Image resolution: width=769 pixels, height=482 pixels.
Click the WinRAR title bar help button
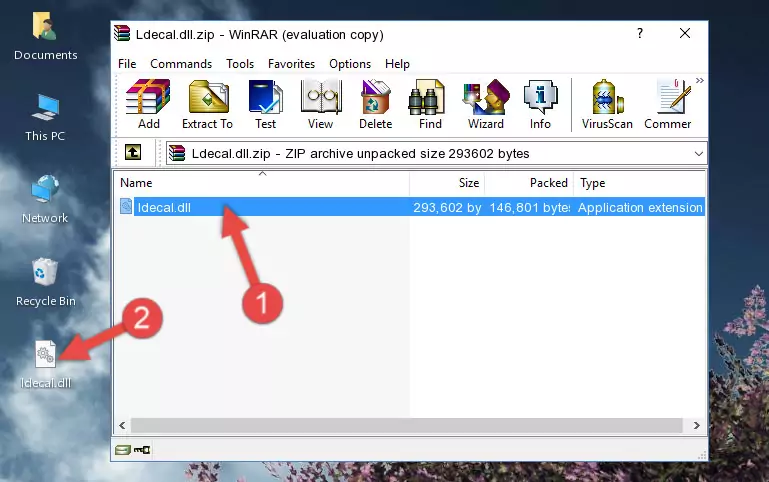(640, 33)
